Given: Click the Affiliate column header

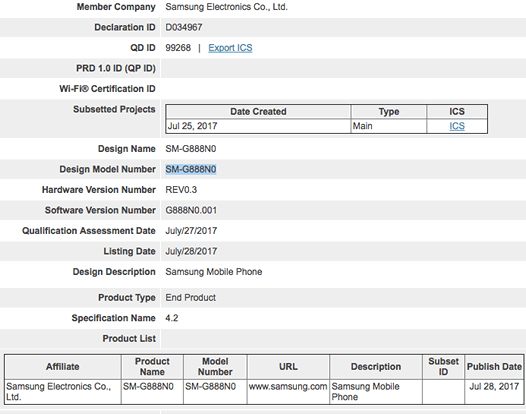Looking at the screenshot, I should coord(63,367).
